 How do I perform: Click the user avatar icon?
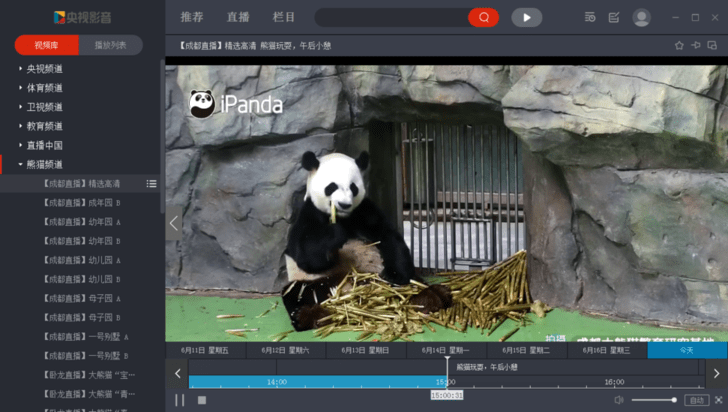point(642,17)
